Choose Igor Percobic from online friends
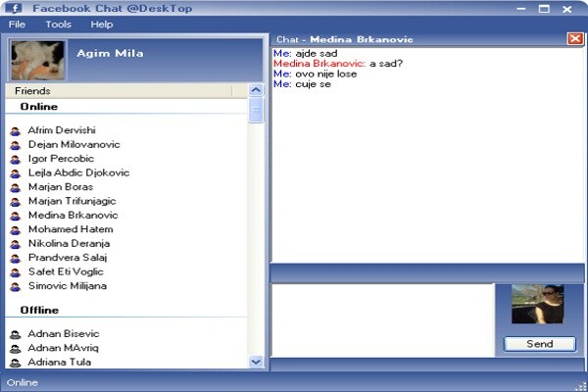Screen dimensions: 588x392 [x=61, y=159]
